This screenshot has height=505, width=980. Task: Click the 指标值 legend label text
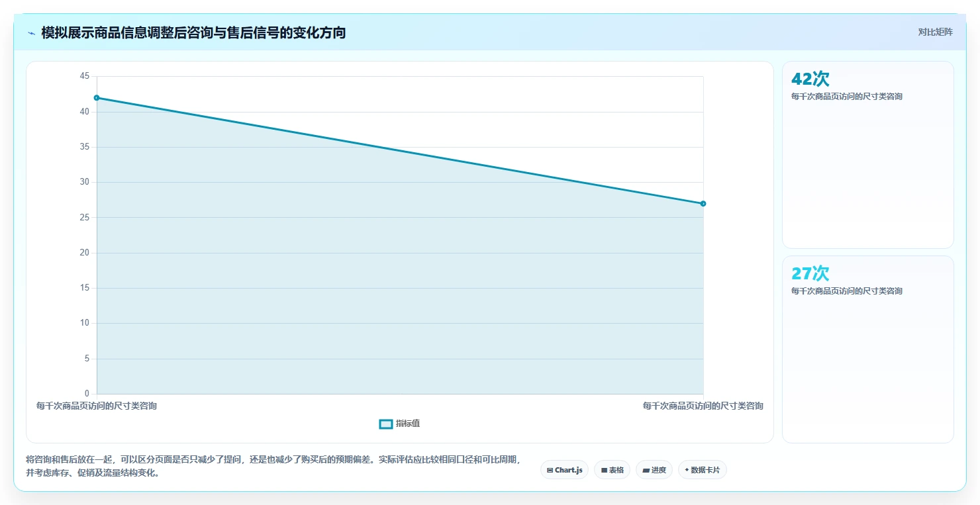[408, 424]
